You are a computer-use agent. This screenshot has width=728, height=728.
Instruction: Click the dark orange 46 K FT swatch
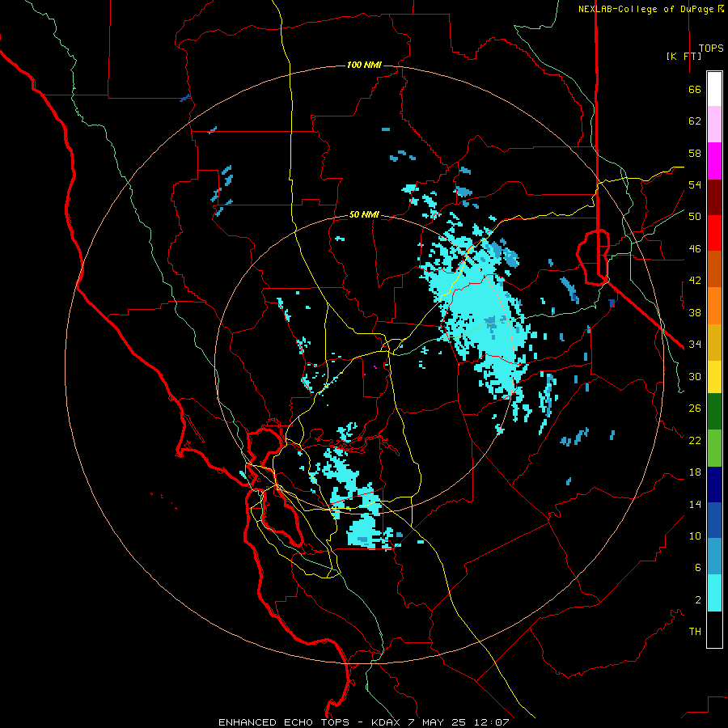(x=714, y=269)
